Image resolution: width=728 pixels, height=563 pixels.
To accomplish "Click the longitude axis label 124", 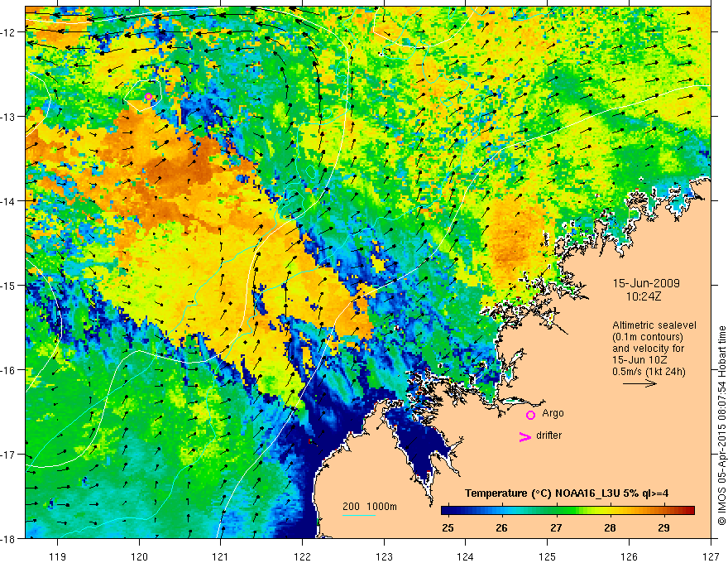I will 466,556.
